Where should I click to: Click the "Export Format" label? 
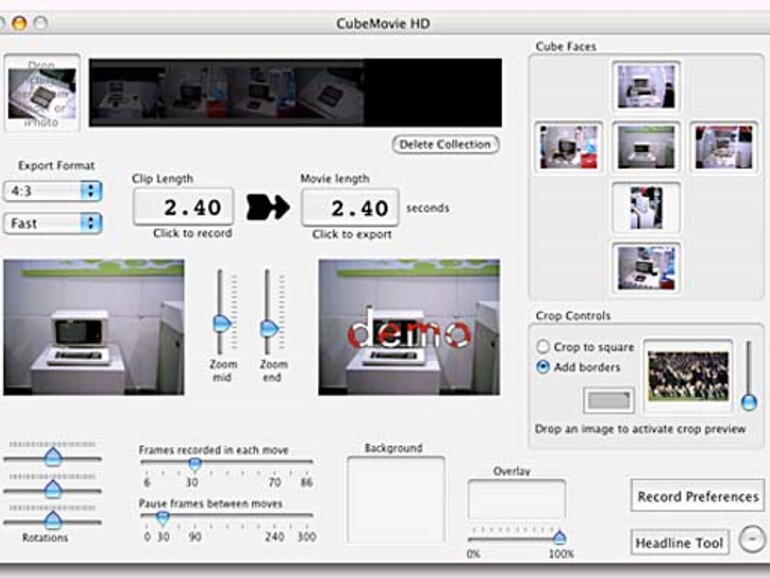[x=56, y=165]
